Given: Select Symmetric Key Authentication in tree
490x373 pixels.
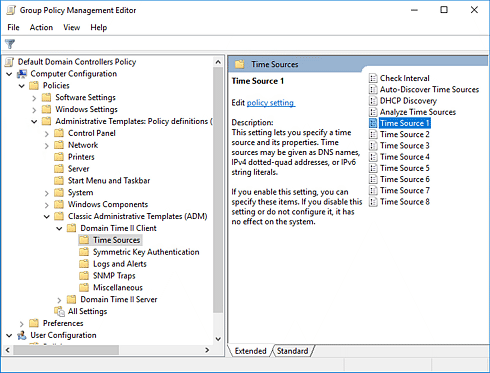Looking at the screenshot, I should click(146, 252).
